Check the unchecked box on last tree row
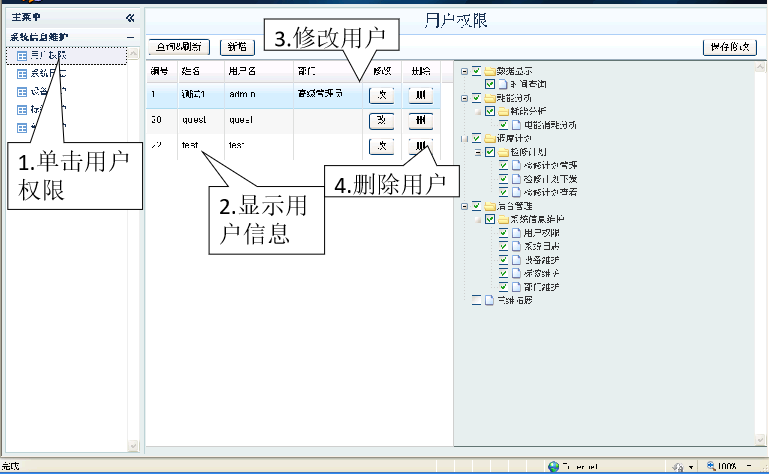The image size is (769, 475). pyautogui.click(x=476, y=300)
